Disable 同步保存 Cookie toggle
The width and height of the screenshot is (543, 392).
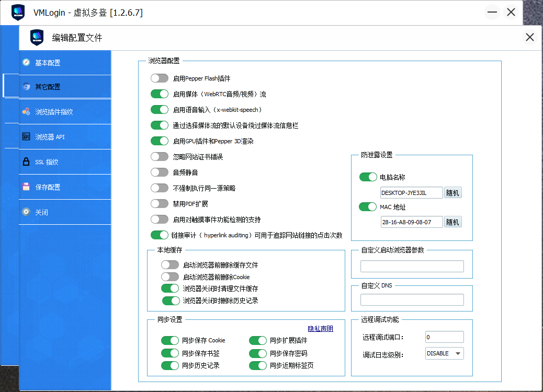coord(170,340)
